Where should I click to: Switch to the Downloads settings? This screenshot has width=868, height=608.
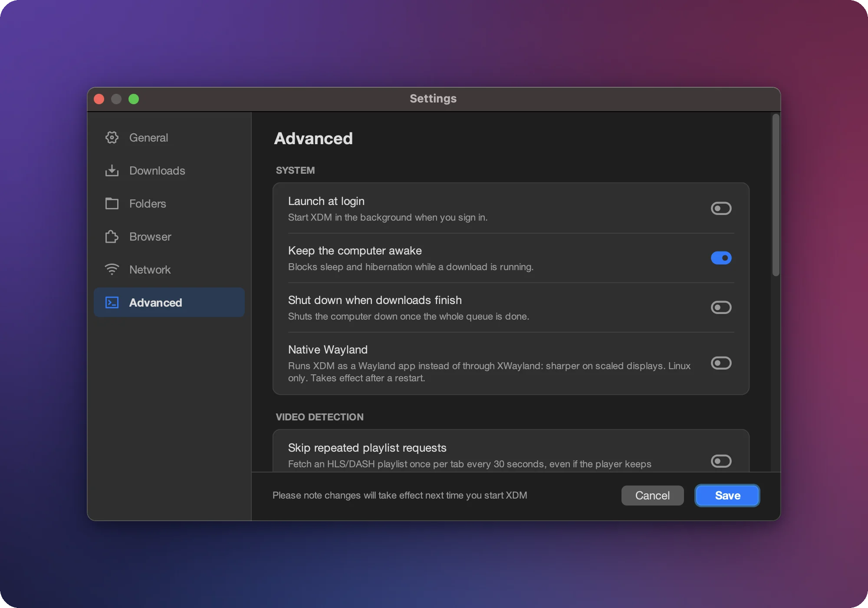click(x=169, y=171)
